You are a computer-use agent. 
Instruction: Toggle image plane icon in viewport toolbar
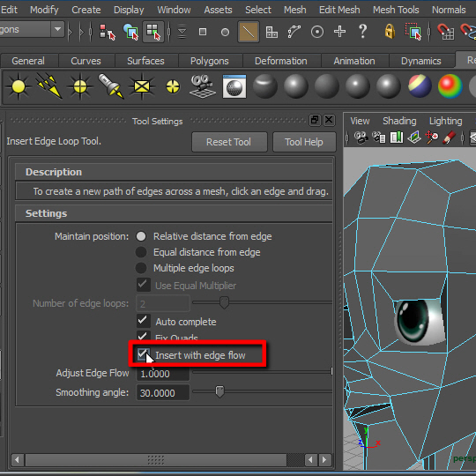tap(414, 138)
